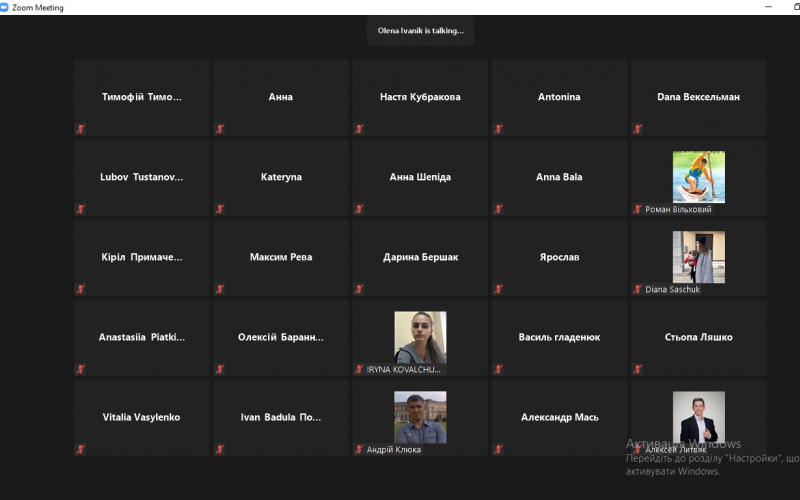Click muted mic icon on Олексій Баранн... tile

220,369
